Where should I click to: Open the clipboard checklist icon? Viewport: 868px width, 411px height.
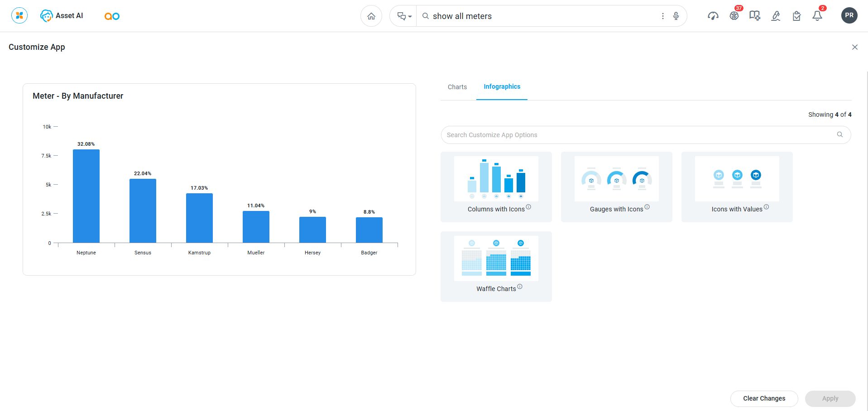click(796, 16)
